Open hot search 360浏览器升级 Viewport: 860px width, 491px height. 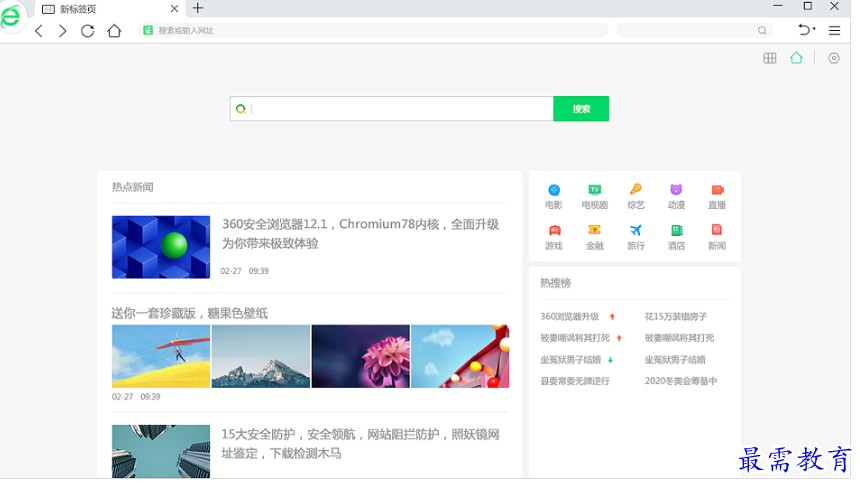point(569,317)
